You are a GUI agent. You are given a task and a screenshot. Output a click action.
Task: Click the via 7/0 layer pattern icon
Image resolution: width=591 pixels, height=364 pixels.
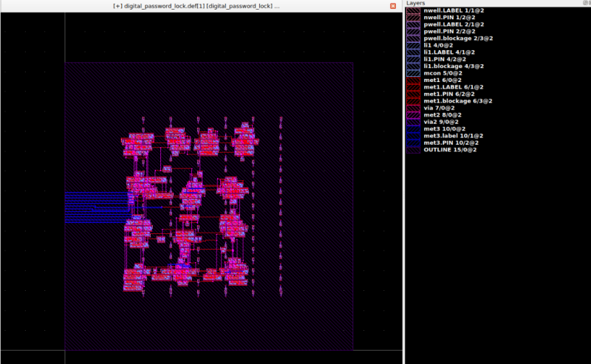point(413,108)
